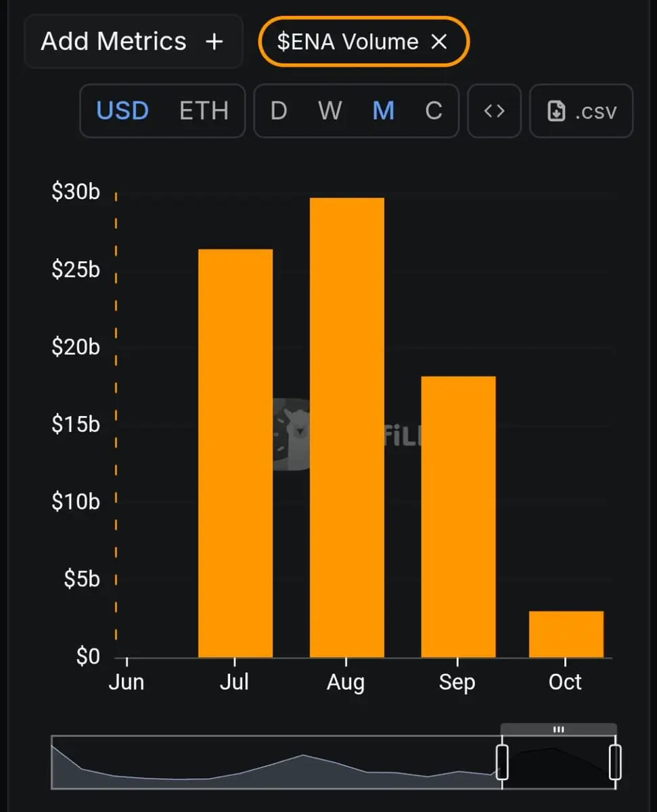Click the left range slider handle
The width and height of the screenshot is (657, 812).
coord(502,762)
